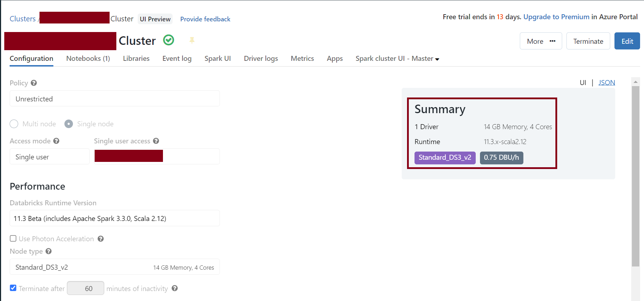Click the UI Preview badge
The height and width of the screenshot is (301, 644).
pyautogui.click(x=155, y=19)
